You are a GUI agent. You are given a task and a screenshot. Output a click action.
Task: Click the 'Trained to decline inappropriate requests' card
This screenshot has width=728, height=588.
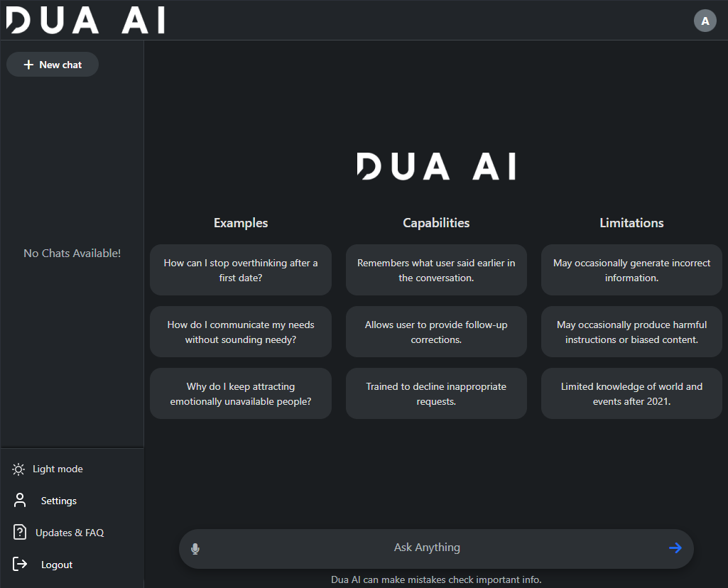(x=436, y=394)
